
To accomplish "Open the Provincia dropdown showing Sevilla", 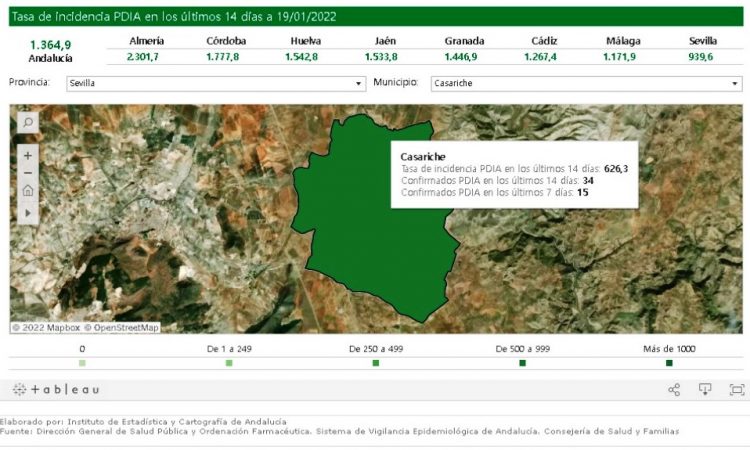I will [x=210, y=83].
